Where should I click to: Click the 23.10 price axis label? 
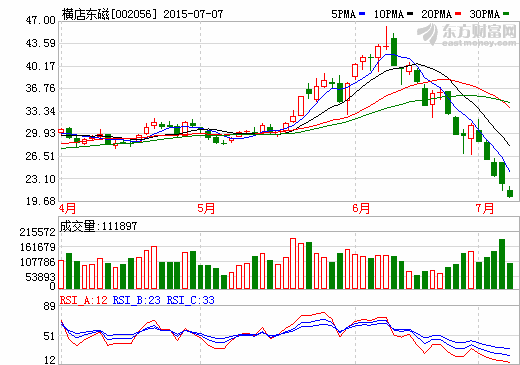click(x=41, y=179)
